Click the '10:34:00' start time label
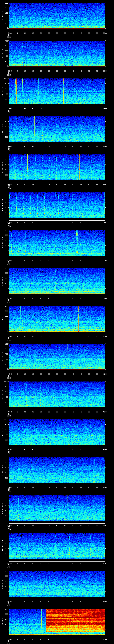 coord(9,147)
